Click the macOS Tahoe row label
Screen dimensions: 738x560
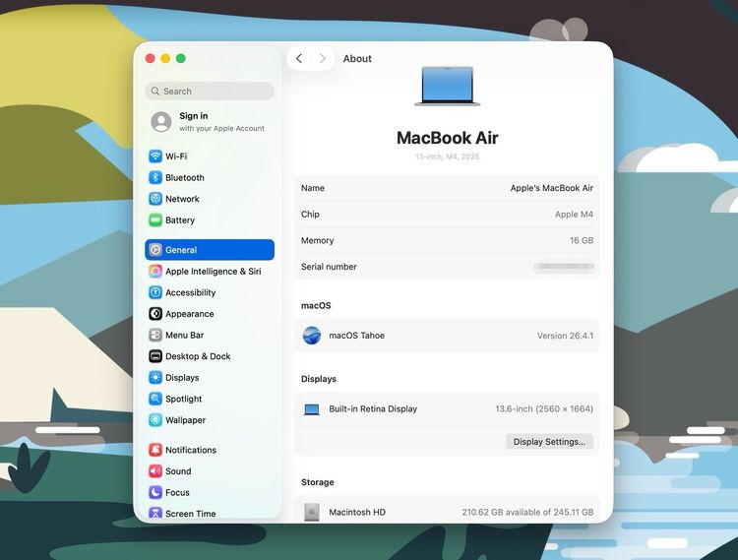pos(357,336)
